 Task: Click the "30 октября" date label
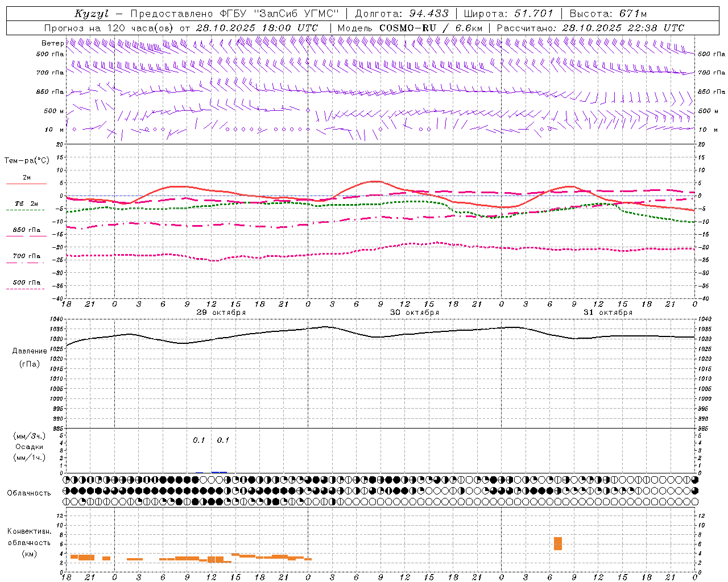tap(415, 313)
